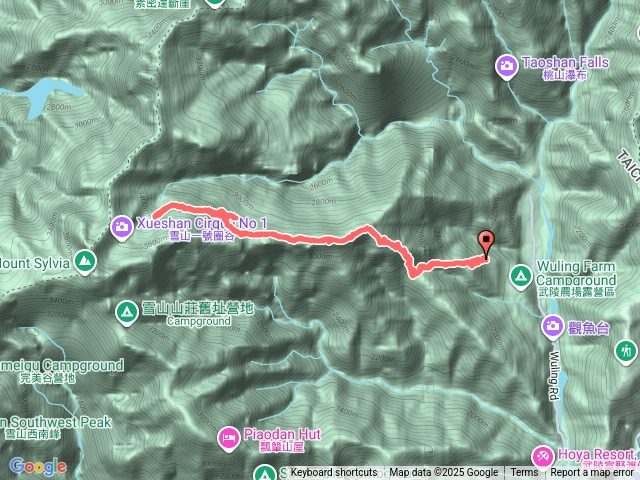
Task: Open Keyboard shortcuts
Action: [x=333, y=473]
